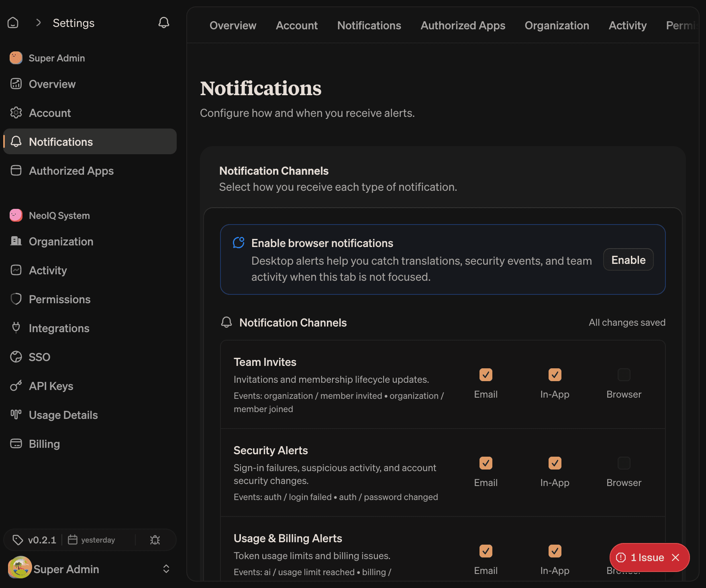This screenshot has width=706, height=588.
Task: Switch to the Overview top tab
Action: point(233,25)
